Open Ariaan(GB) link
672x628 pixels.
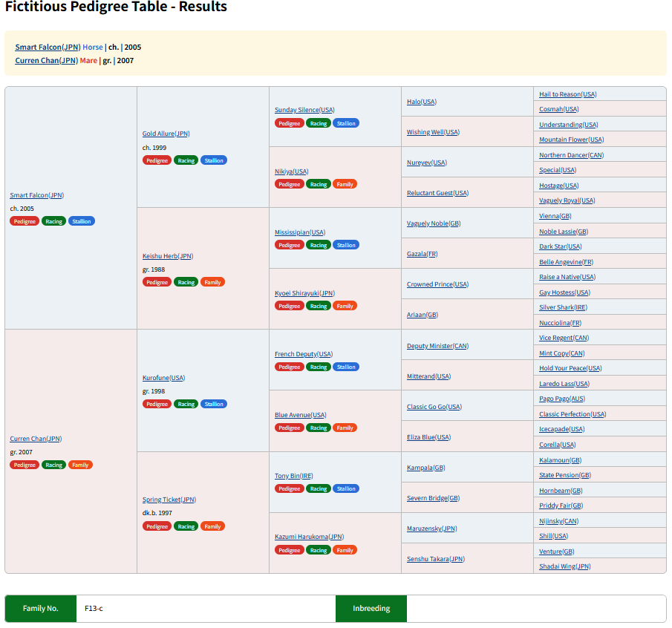pyautogui.click(x=423, y=315)
